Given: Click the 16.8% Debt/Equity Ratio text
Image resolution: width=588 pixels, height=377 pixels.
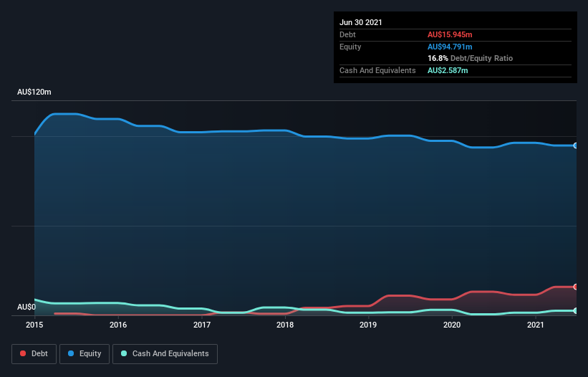Looking at the screenshot, I should pyautogui.click(x=471, y=58).
